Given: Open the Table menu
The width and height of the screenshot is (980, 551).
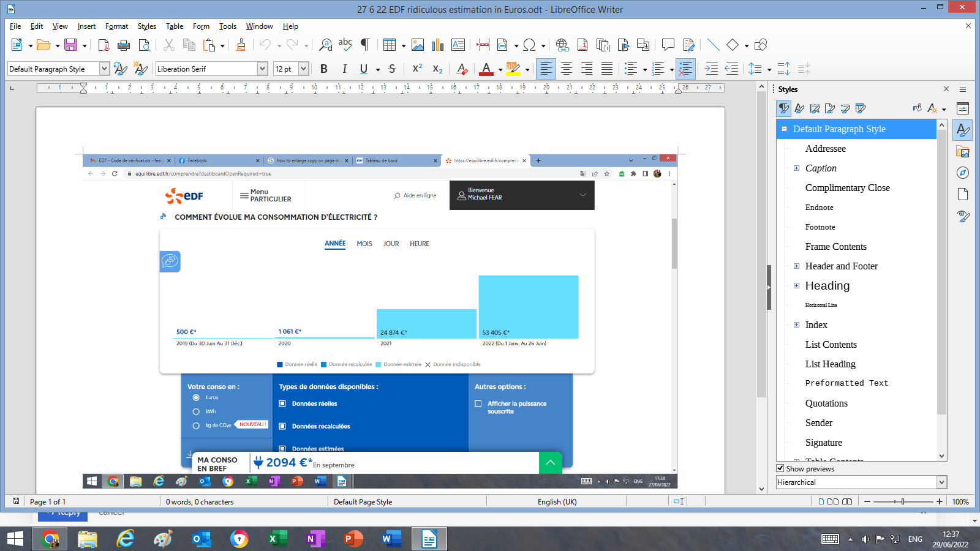Looking at the screenshot, I should point(175,26).
